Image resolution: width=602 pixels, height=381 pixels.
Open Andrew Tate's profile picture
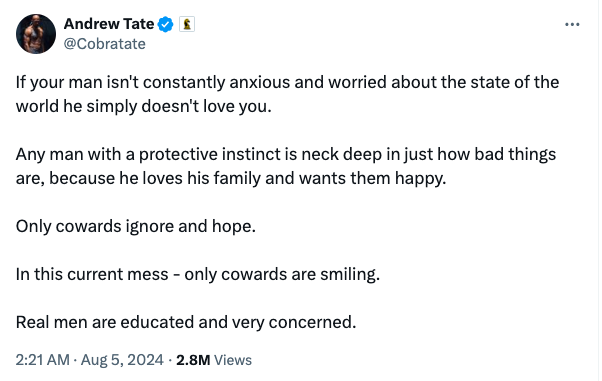pos(36,34)
